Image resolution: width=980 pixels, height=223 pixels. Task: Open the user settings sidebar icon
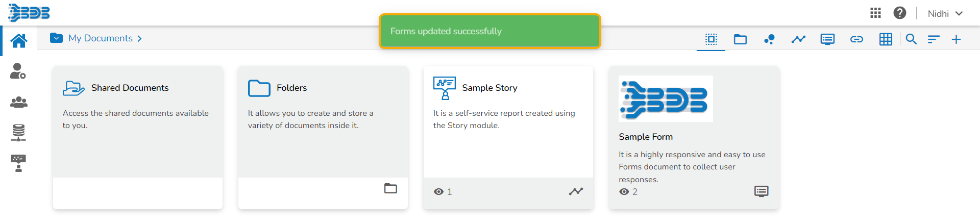click(18, 71)
